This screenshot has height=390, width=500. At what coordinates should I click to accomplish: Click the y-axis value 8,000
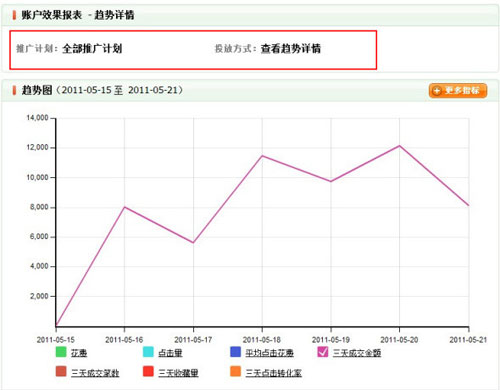click(x=39, y=207)
